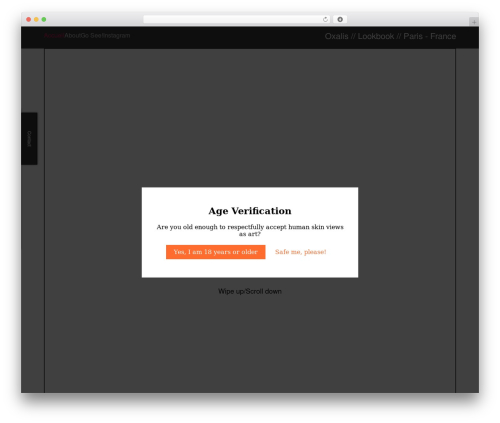Open the Go See nav item
This screenshot has width=500, height=423.
click(91, 36)
